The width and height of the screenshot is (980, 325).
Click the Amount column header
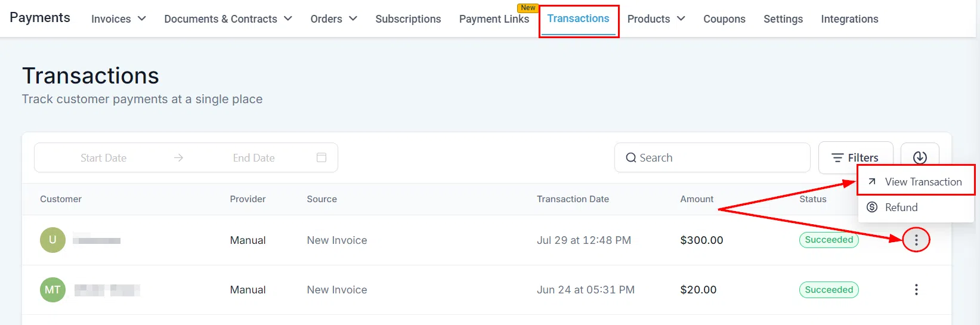697,199
